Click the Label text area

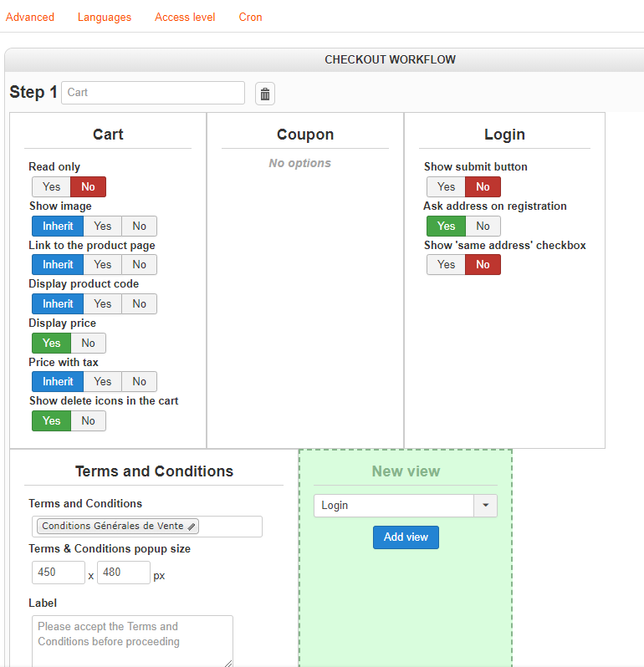[x=132, y=640]
